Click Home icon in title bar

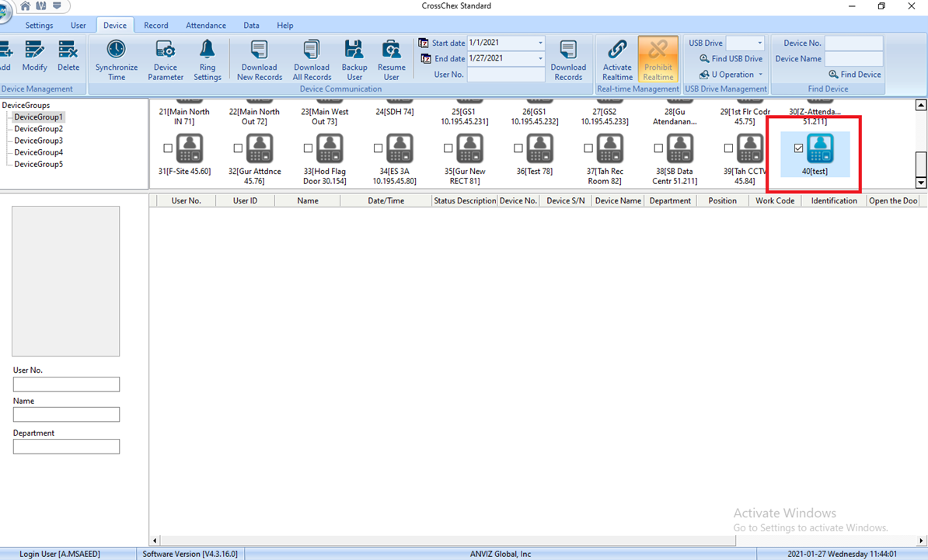pyautogui.click(x=26, y=6)
